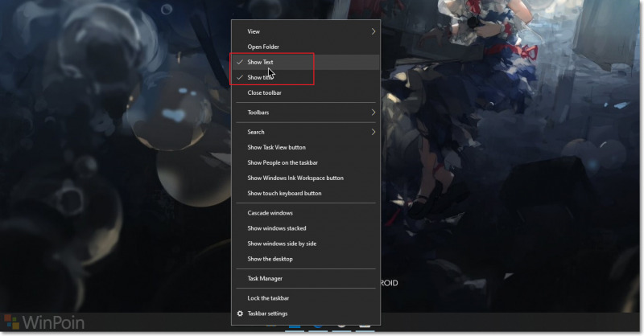This screenshot has height=336, width=644.
Task: Open Taskbar settings with gear icon
Action: [x=306, y=313]
